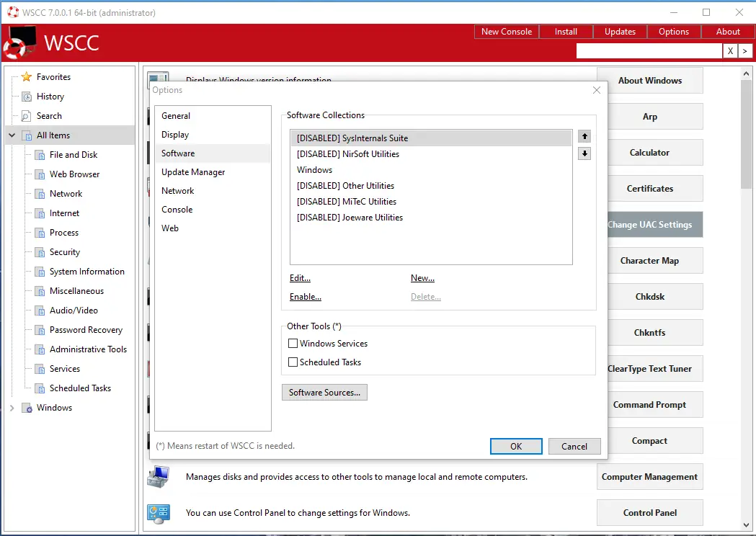Click the All Items page icon

click(x=28, y=135)
